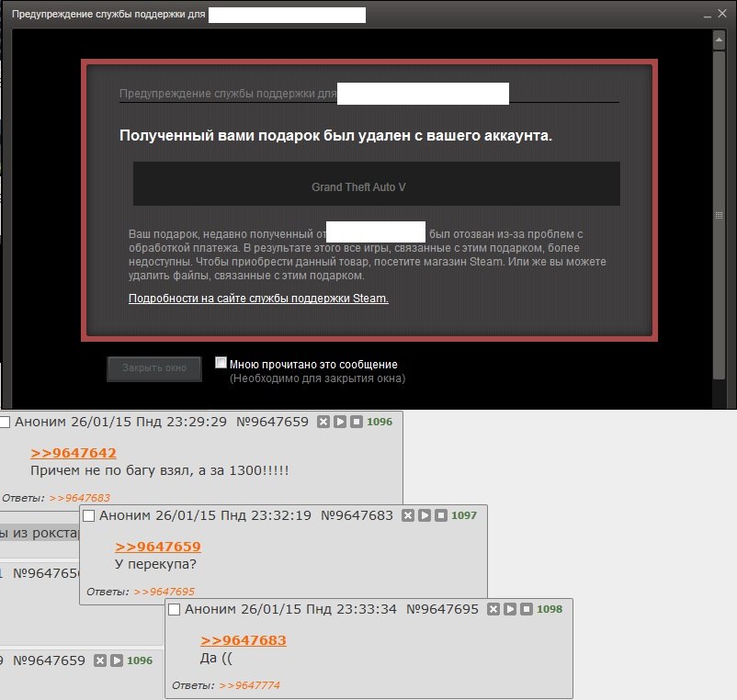Click hide (X) icon on post №9647659 numbered 1096
The height and width of the screenshot is (700, 737).
click(x=323, y=422)
